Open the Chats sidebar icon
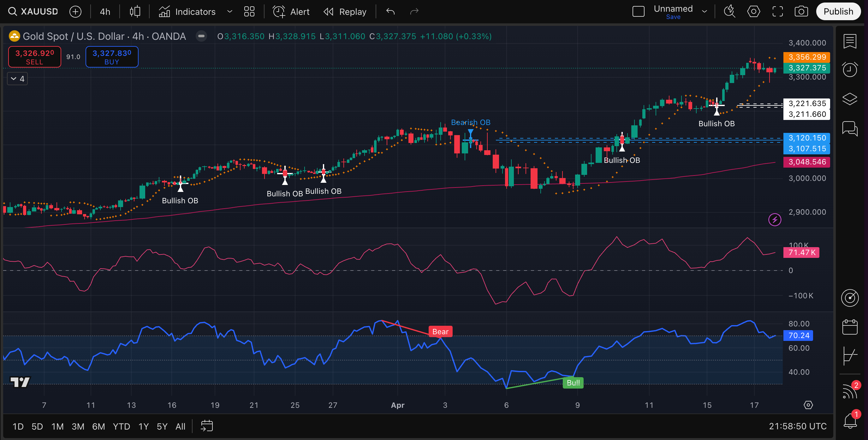This screenshot has width=868, height=440. (x=849, y=128)
